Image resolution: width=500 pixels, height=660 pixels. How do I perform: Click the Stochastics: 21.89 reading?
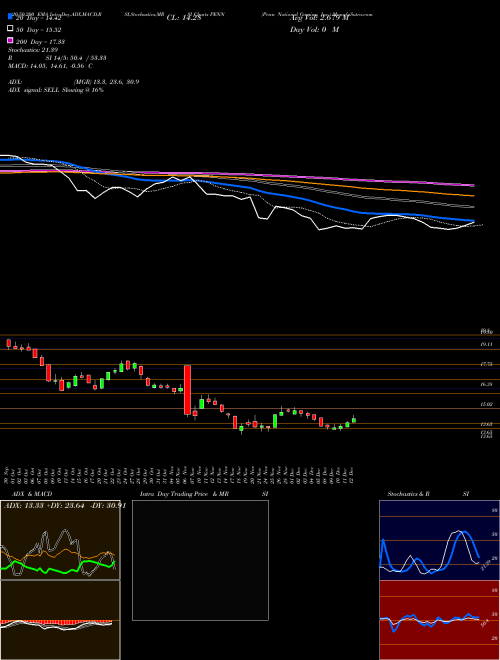point(33,50)
